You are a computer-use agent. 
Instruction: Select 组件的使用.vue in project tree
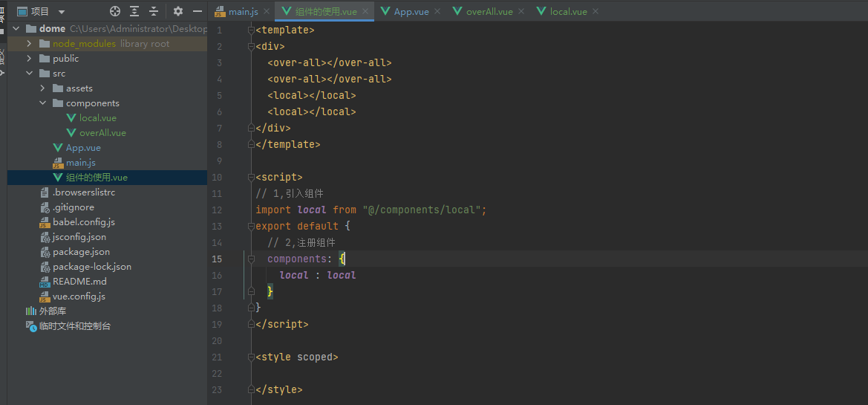coord(97,178)
